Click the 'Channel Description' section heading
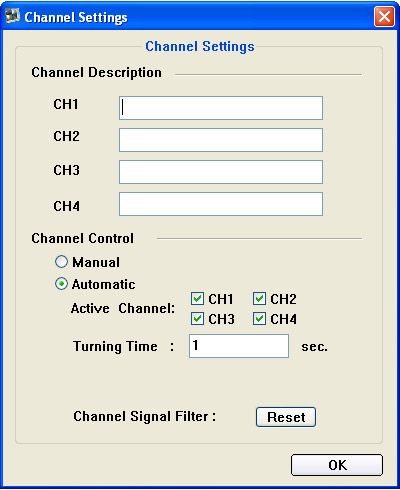400x490 pixels. click(96, 73)
